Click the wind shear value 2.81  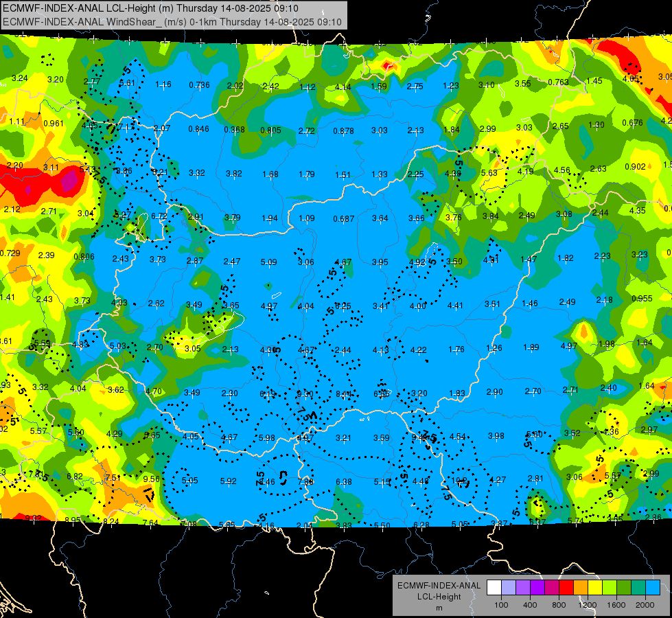(535, 479)
